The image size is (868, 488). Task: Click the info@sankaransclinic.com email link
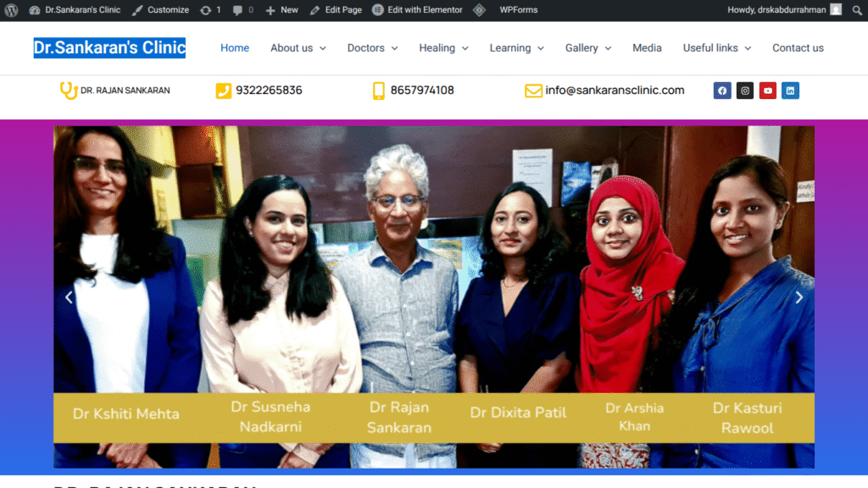(615, 90)
